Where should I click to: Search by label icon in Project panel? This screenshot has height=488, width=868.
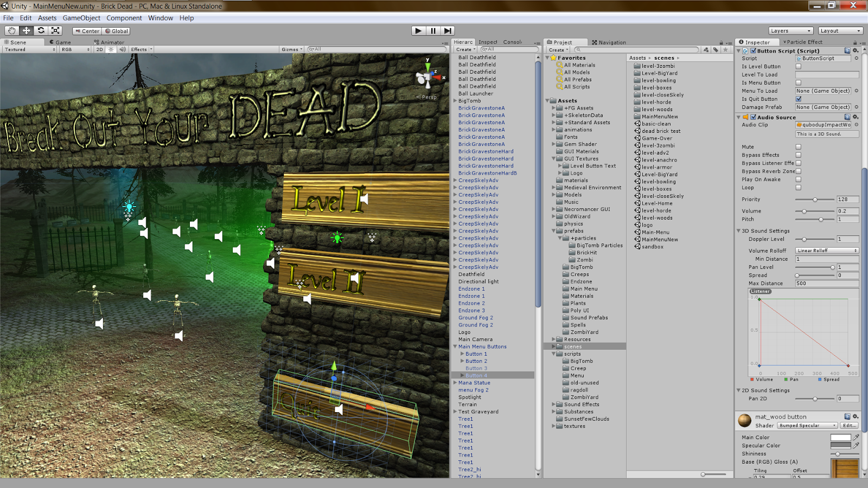click(x=716, y=49)
